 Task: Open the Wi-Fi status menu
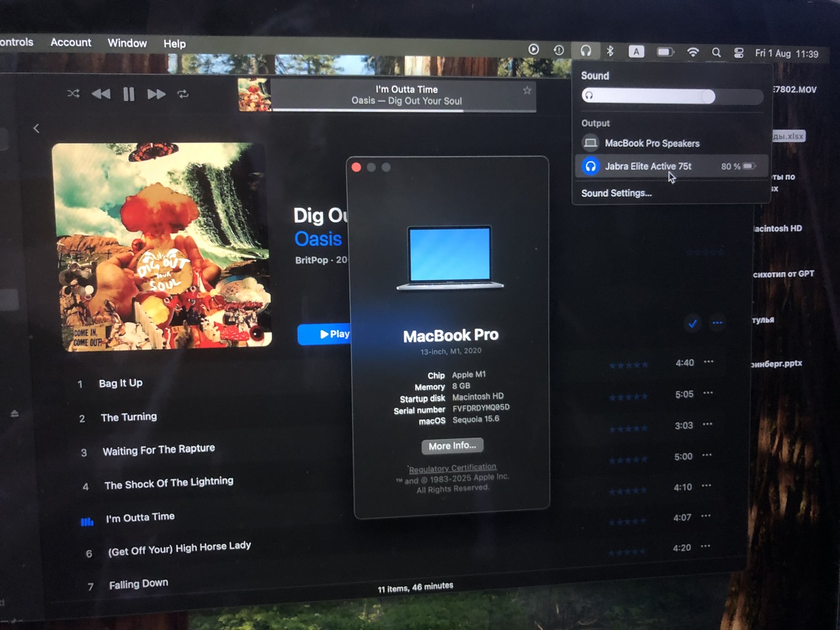692,52
